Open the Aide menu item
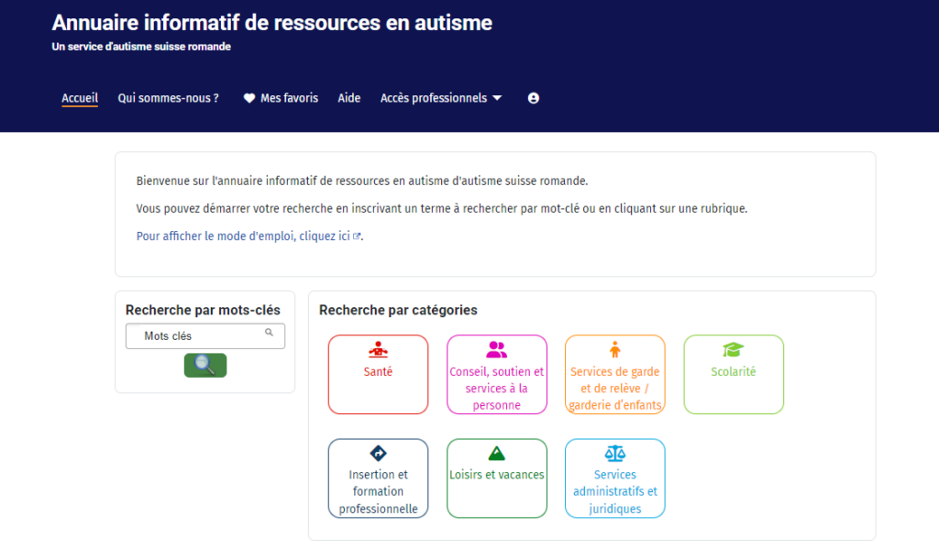 click(x=349, y=98)
